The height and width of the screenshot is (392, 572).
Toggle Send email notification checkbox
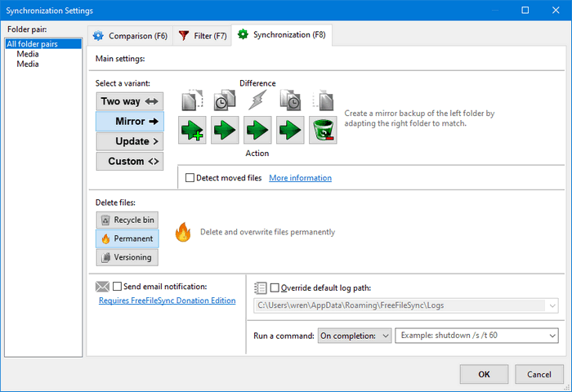coord(118,287)
